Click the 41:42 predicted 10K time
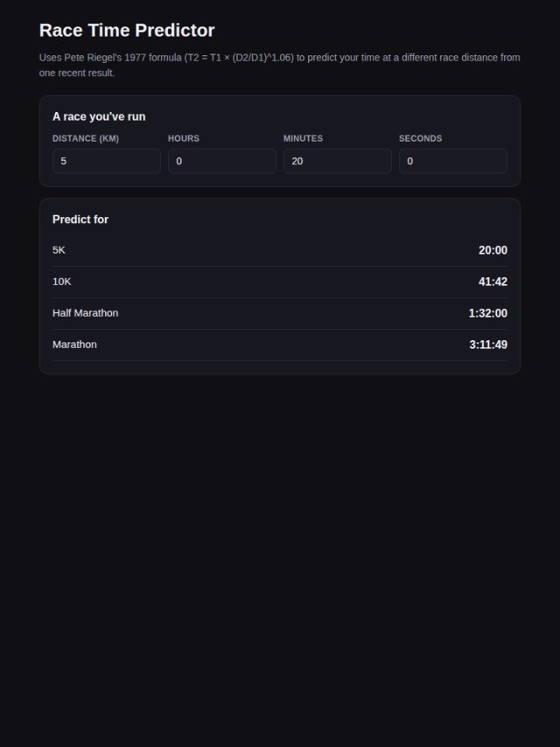Image resolution: width=560 pixels, height=747 pixels. click(493, 282)
